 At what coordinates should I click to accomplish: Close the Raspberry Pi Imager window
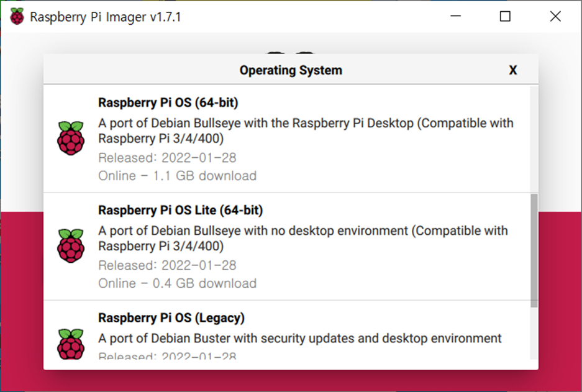pyautogui.click(x=555, y=16)
